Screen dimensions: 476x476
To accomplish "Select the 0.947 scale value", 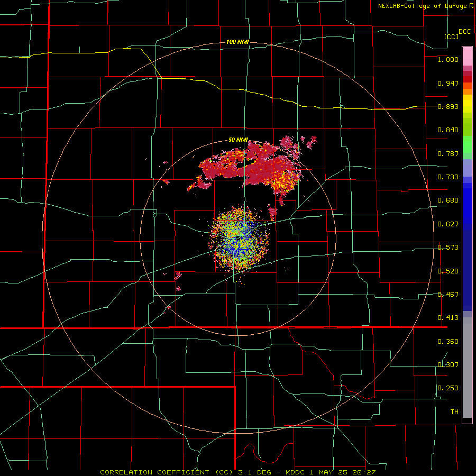I will (x=448, y=83).
